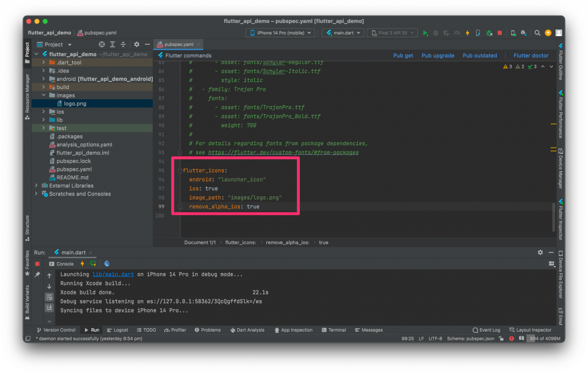Click the green Run button in toolbar

(425, 33)
